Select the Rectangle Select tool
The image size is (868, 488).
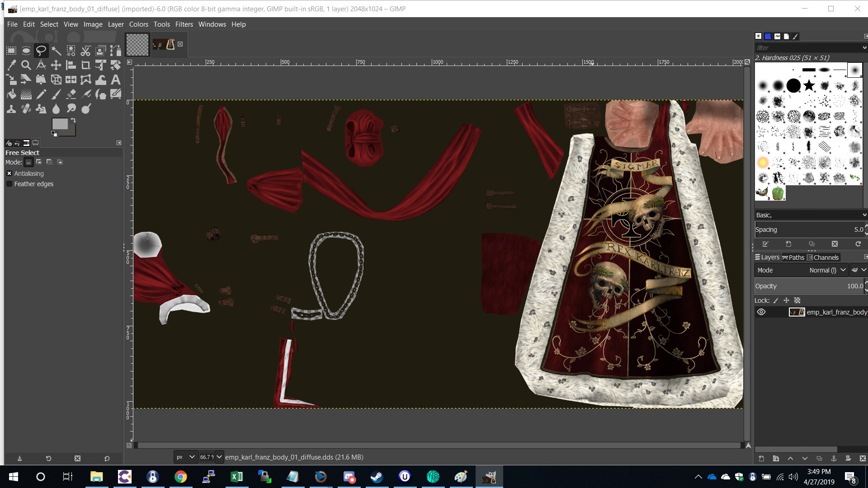click(x=11, y=50)
